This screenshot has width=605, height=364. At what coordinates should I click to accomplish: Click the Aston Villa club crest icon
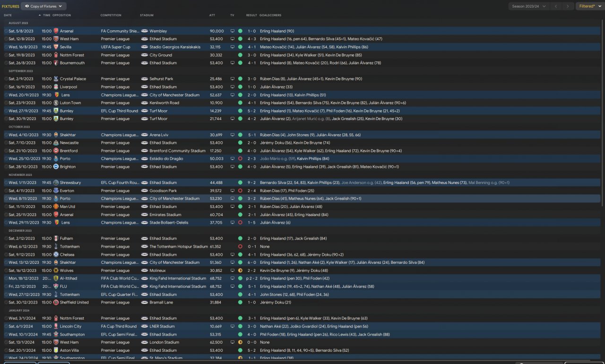point(56,350)
